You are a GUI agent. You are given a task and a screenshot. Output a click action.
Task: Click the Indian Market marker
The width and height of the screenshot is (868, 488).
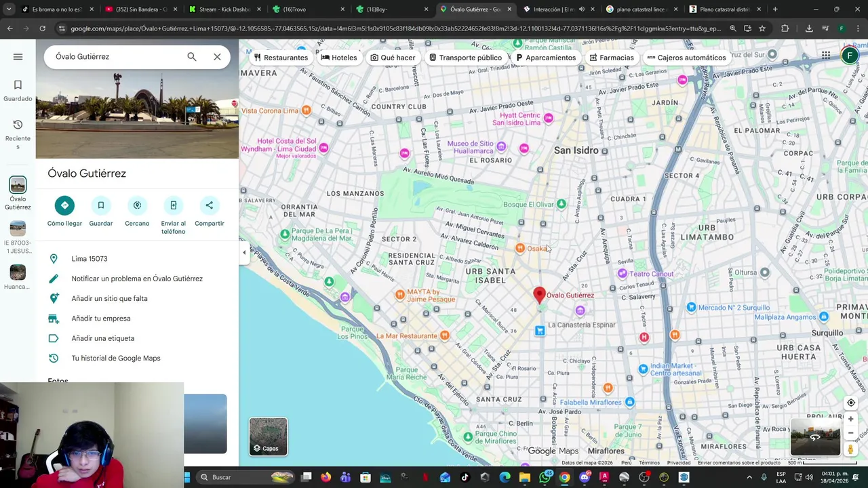coord(643,369)
